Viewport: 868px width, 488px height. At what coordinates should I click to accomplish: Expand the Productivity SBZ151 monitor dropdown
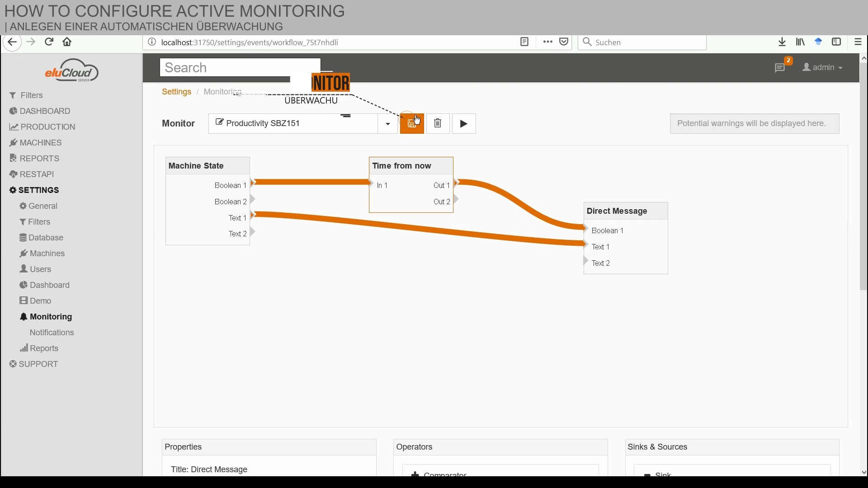click(387, 123)
